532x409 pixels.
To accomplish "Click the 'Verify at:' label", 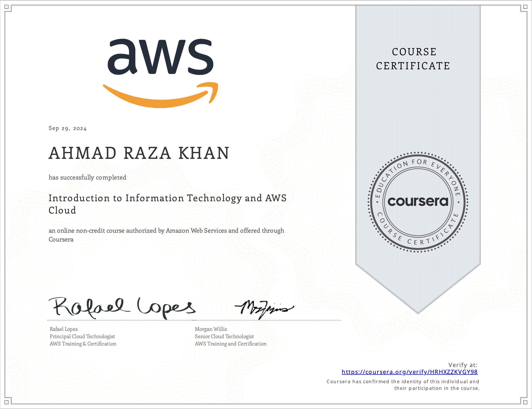I will coord(463,365).
